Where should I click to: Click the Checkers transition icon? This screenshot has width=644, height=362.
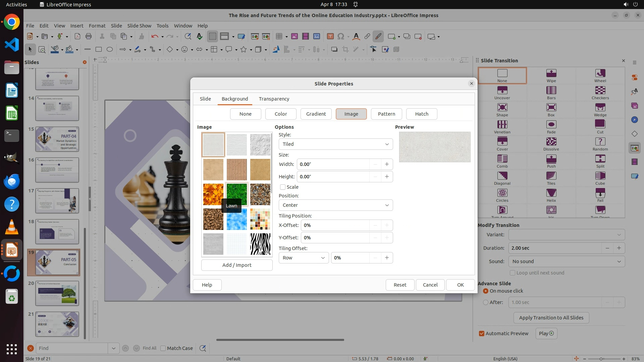tap(600, 90)
